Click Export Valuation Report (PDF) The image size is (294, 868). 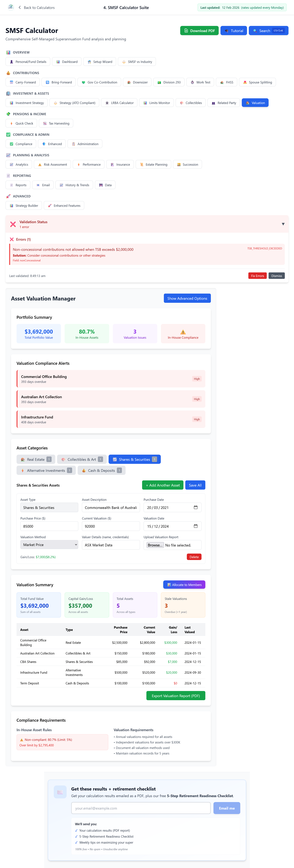176,695
